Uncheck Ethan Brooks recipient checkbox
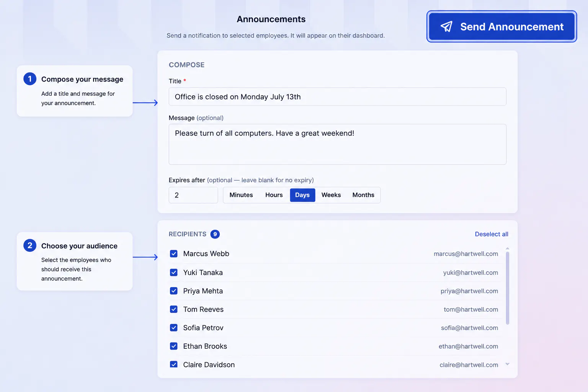This screenshot has width=588, height=392. [174, 346]
